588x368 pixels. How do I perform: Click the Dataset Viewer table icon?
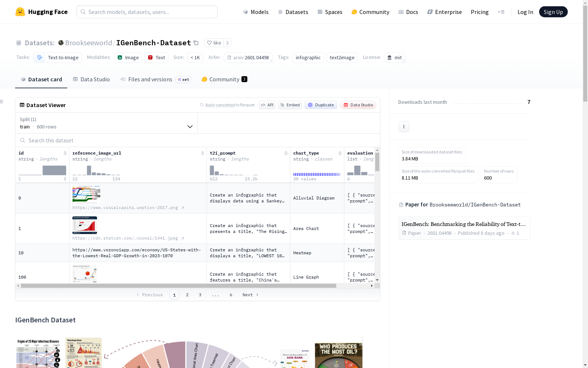tap(22, 105)
